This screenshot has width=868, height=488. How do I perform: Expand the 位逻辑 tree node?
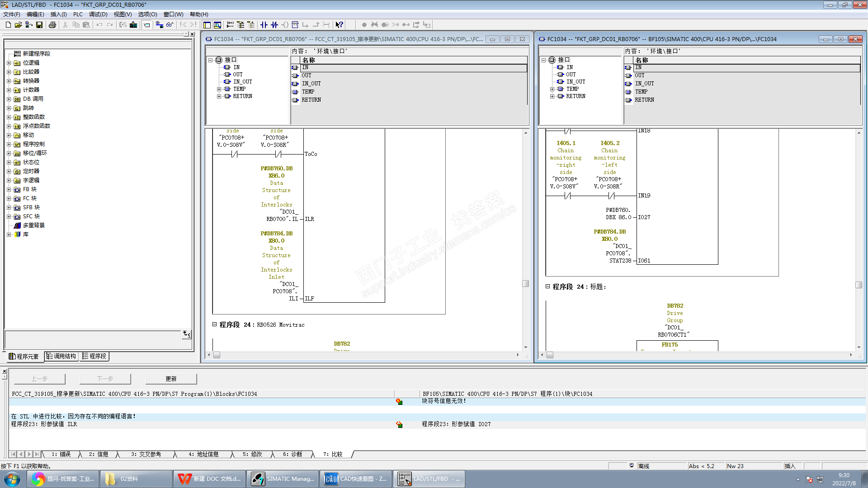pos(9,63)
